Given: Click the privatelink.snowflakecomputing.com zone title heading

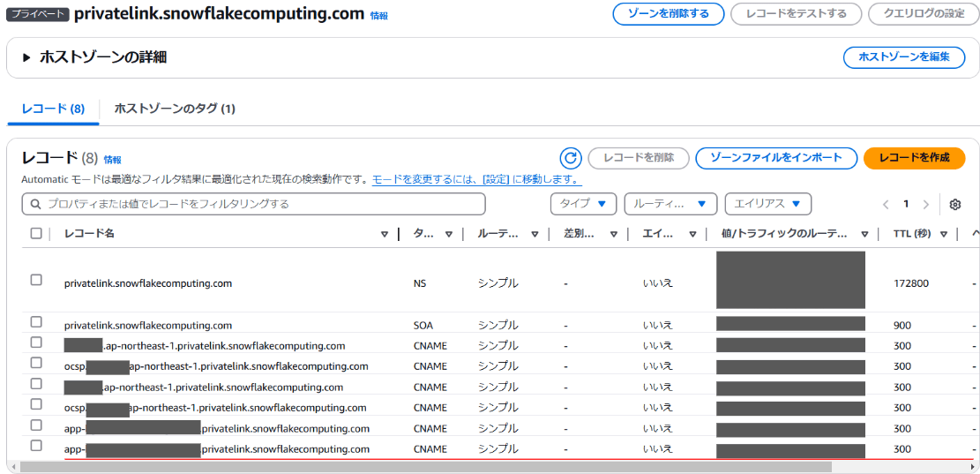Looking at the screenshot, I should (220, 14).
